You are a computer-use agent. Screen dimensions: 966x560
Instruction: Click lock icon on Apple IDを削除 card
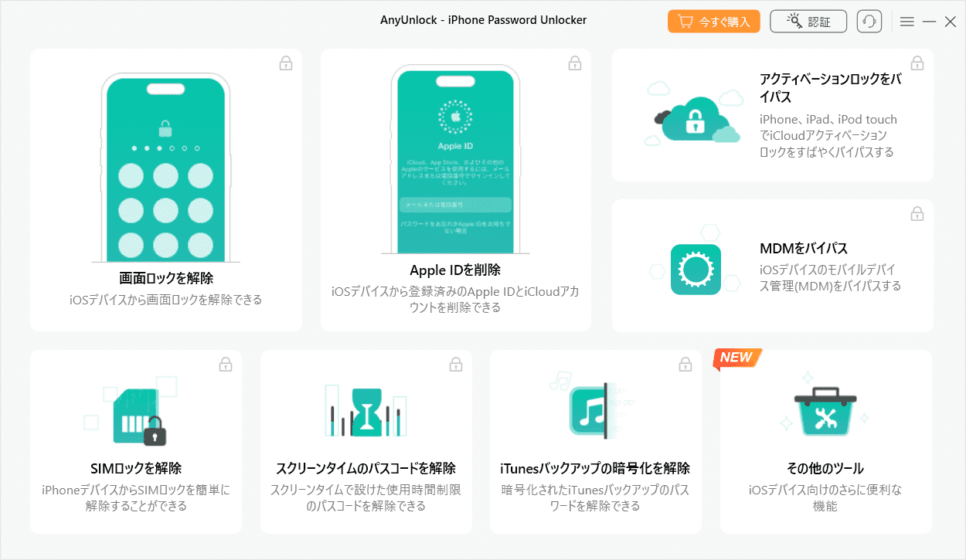(574, 63)
